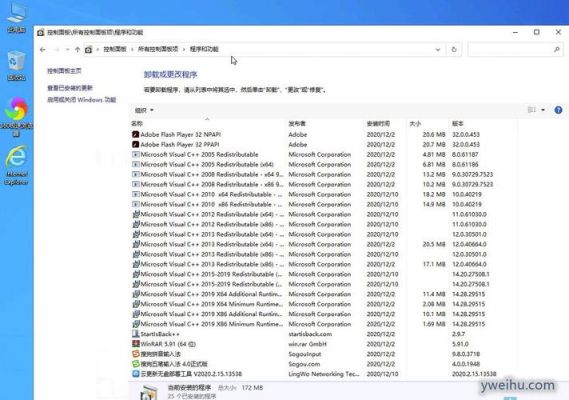The image size is (569, 400).
Task: Click SogouInput publisher cell
Action: [x=305, y=354]
